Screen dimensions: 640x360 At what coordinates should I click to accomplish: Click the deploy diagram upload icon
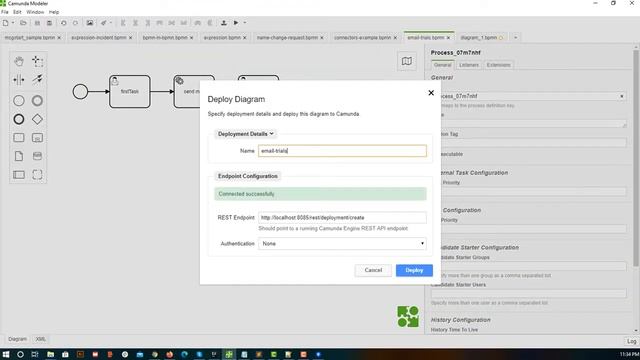click(224, 23)
